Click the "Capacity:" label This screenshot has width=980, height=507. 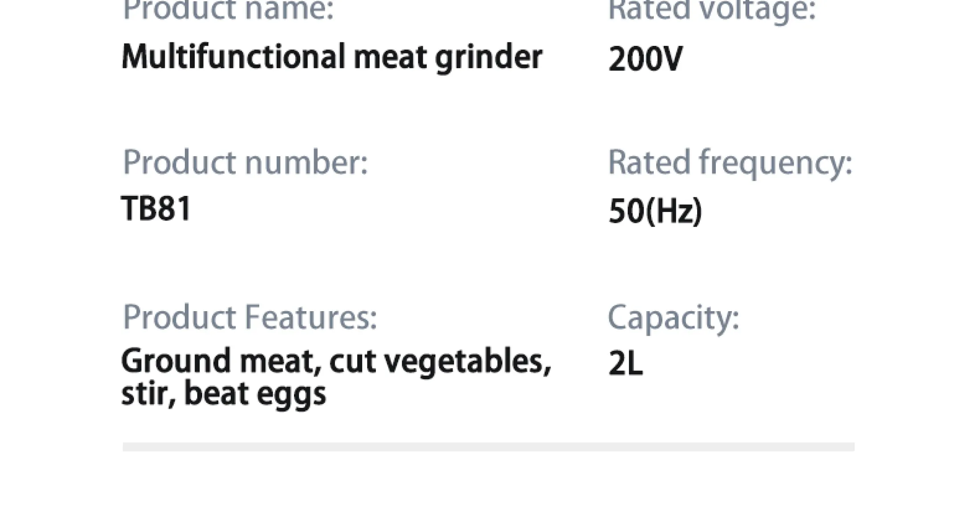673,318
